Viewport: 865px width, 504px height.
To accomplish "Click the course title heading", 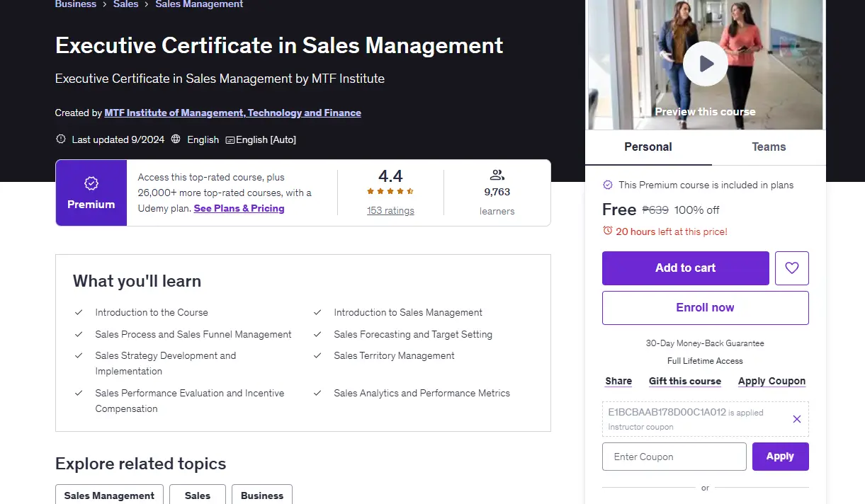I will [279, 45].
